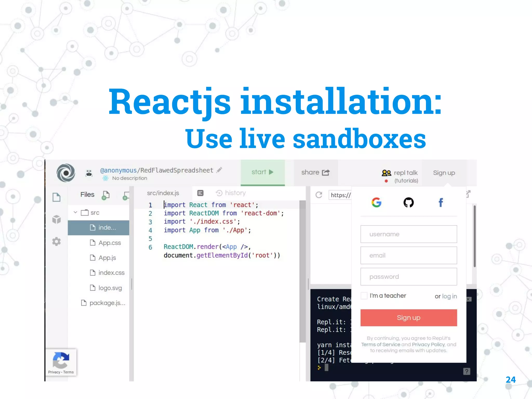This screenshot has width=532, height=399.
Task: Sign up with Facebook icon
Action: 441,202
